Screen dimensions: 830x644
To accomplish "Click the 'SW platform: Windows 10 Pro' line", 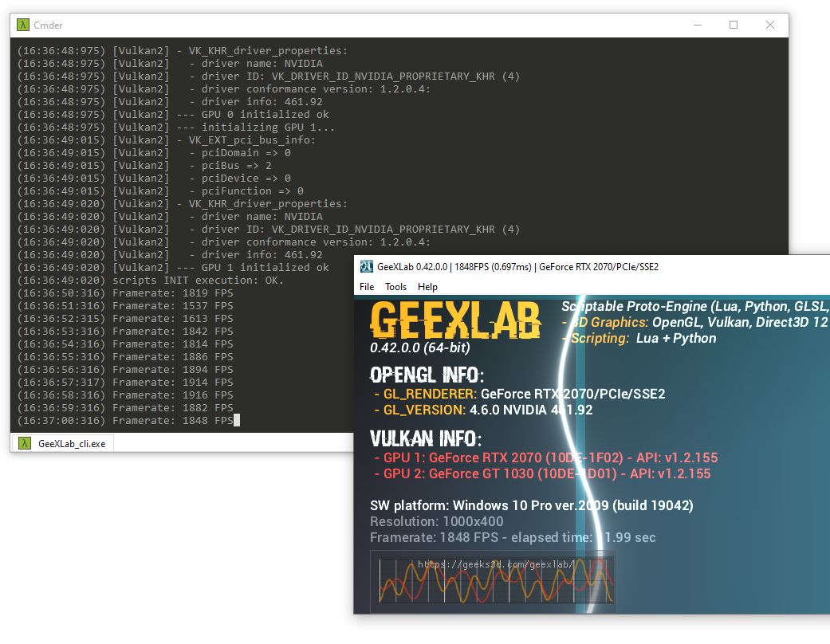I will pyautogui.click(x=532, y=505).
